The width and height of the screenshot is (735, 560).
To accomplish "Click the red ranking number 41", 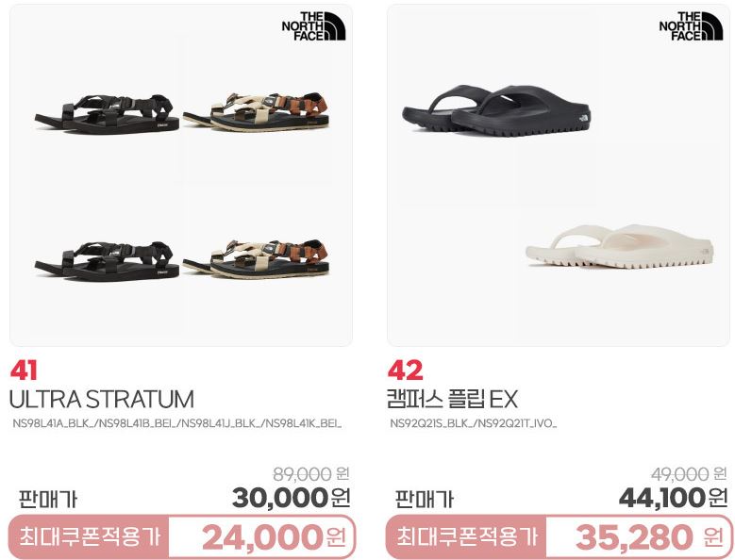I will click(24, 371).
